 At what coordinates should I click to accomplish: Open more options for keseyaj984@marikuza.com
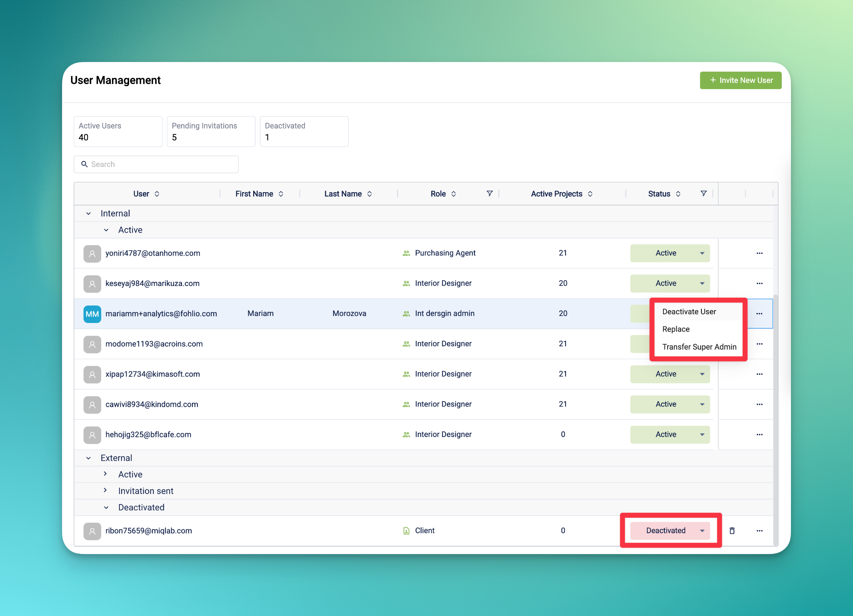759,283
